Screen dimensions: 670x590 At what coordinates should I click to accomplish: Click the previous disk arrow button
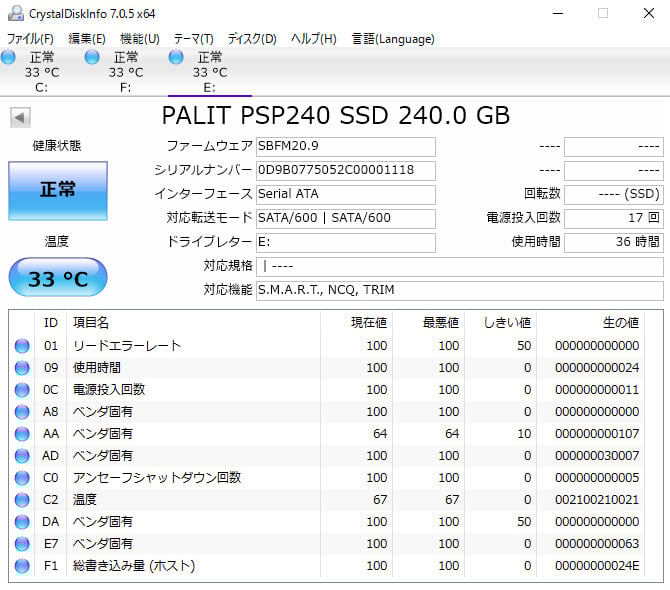(20, 117)
